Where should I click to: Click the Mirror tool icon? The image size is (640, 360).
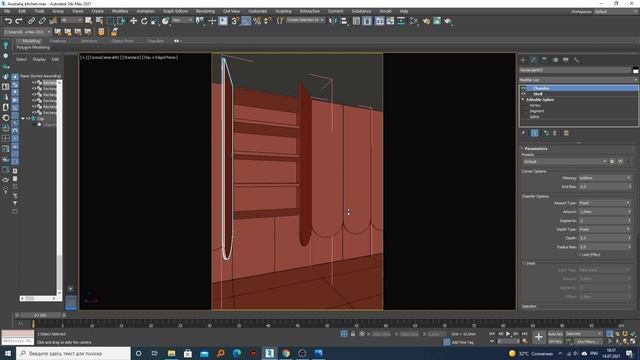[333, 21]
